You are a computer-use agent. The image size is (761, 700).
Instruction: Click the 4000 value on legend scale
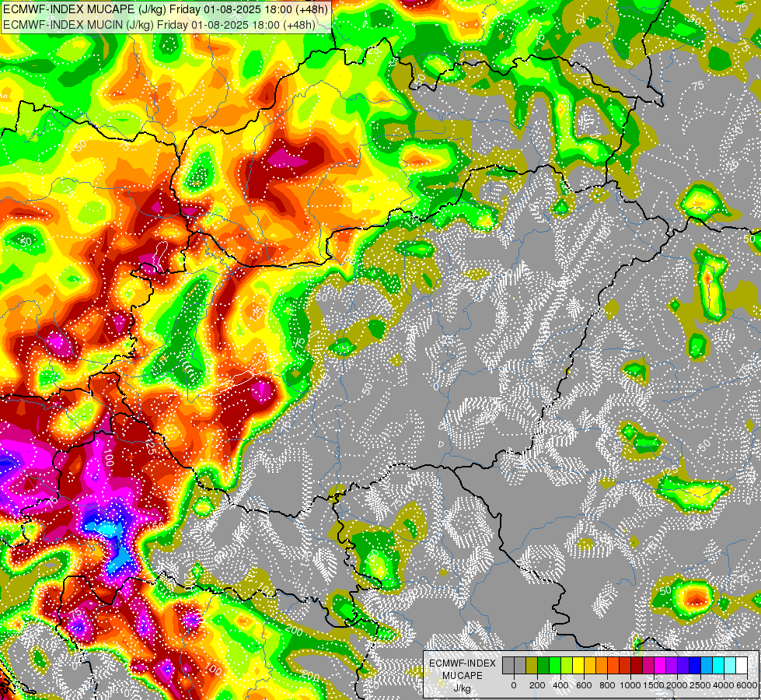[724, 685]
